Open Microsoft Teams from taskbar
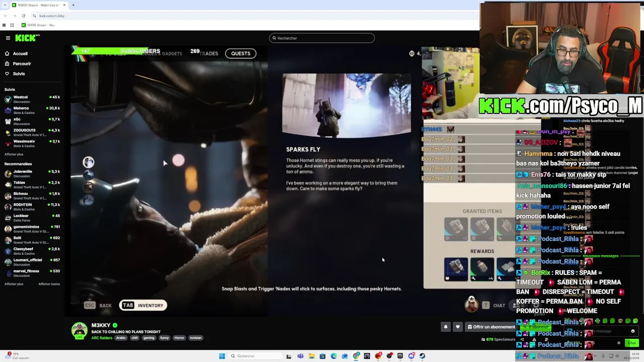The width and height of the screenshot is (644, 362). coord(300,356)
